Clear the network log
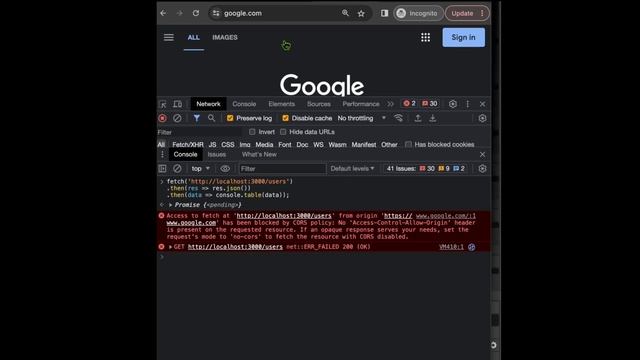 tap(177, 118)
